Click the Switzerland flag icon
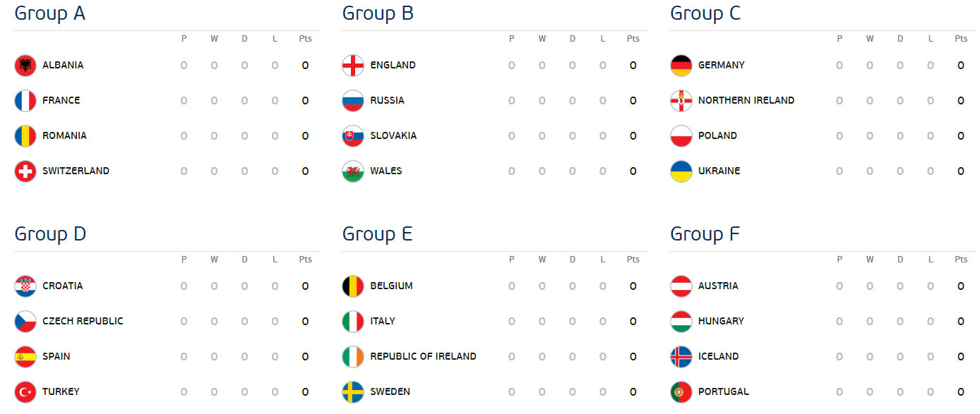 point(25,171)
